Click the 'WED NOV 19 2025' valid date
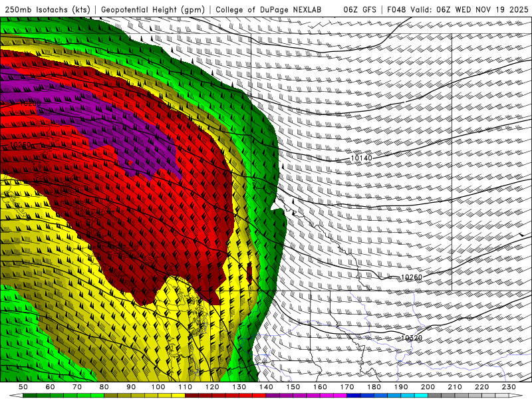 (x=491, y=10)
